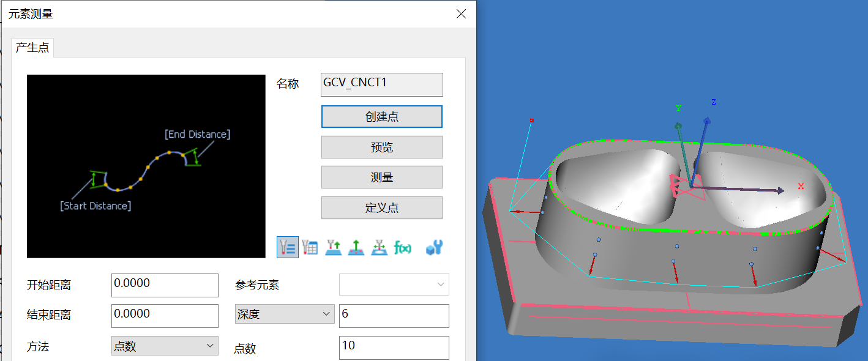Click the auto-center probe icon
The image size is (868, 361).
[379, 247]
